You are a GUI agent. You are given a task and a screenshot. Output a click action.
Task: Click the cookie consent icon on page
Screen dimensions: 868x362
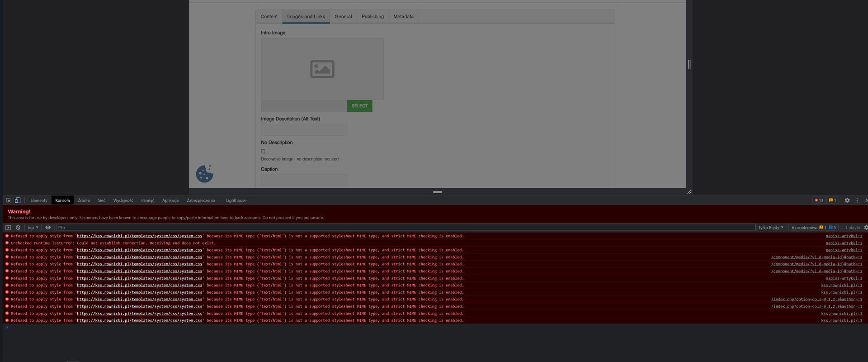(x=204, y=174)
